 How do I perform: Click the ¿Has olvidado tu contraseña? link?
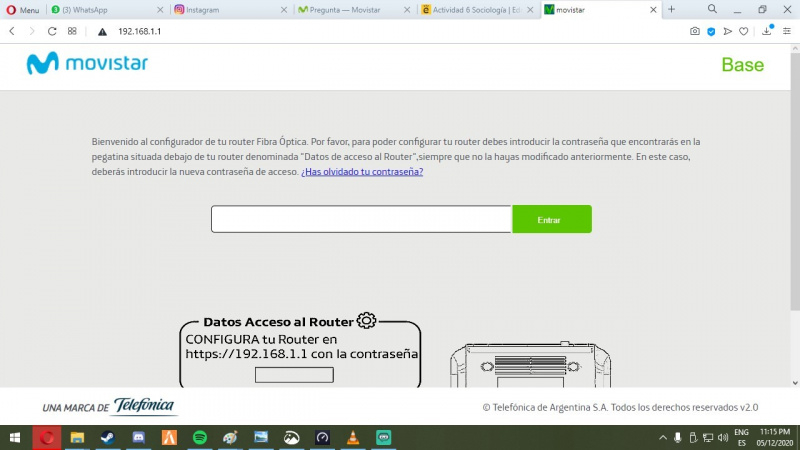coord(362,171)
